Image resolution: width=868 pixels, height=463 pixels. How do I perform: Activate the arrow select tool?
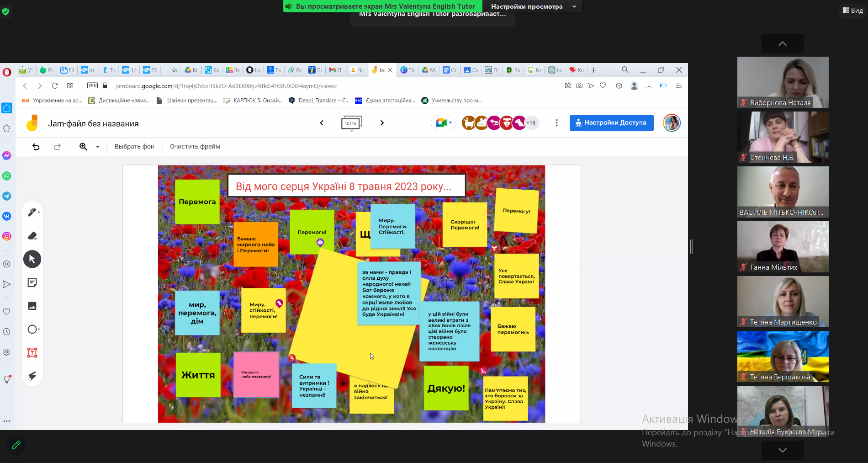coord(32,259)
